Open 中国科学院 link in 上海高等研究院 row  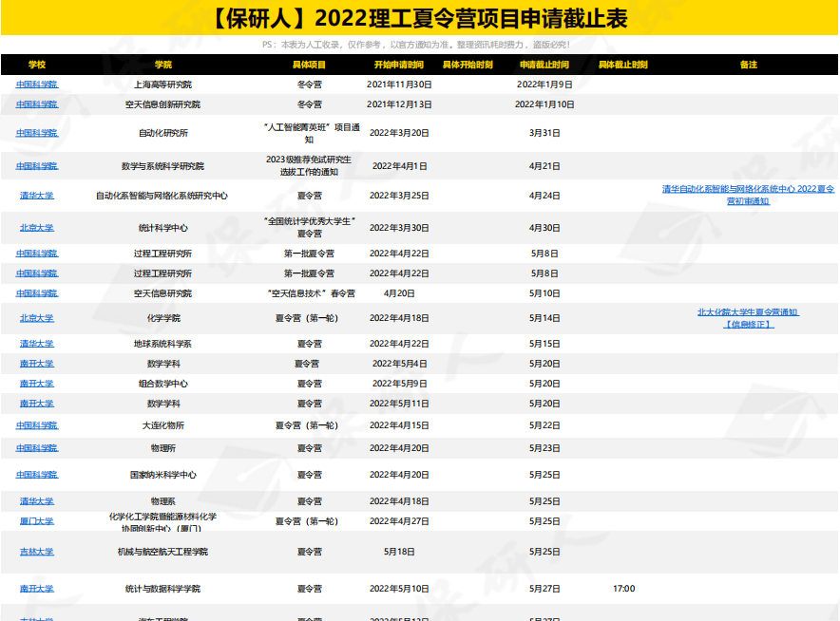pos(37,85)
